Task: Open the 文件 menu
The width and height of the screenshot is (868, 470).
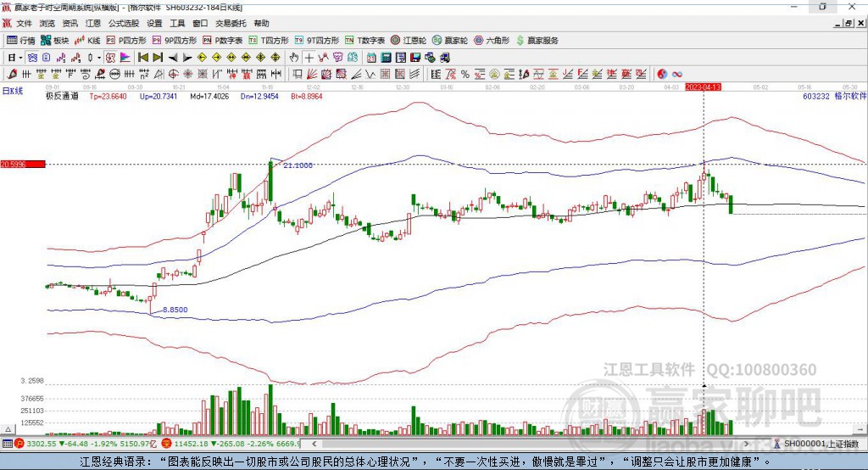Action: click(x=24, y=23)
